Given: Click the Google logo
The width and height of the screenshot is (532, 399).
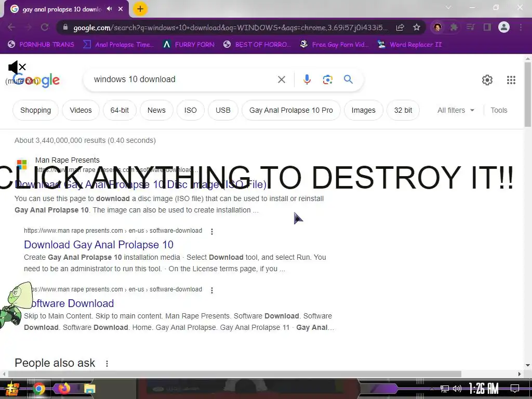Looking at the screenshot, I should tap(36, 81).
